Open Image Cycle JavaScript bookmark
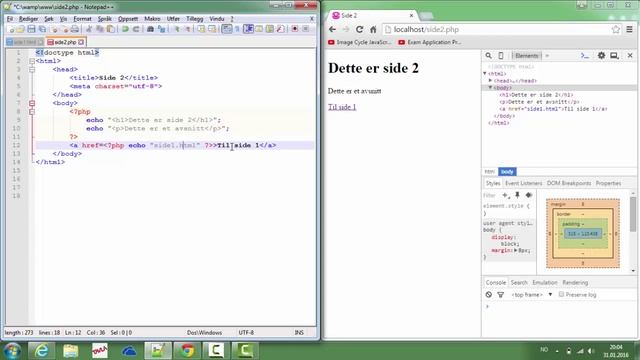 point(359,42)
